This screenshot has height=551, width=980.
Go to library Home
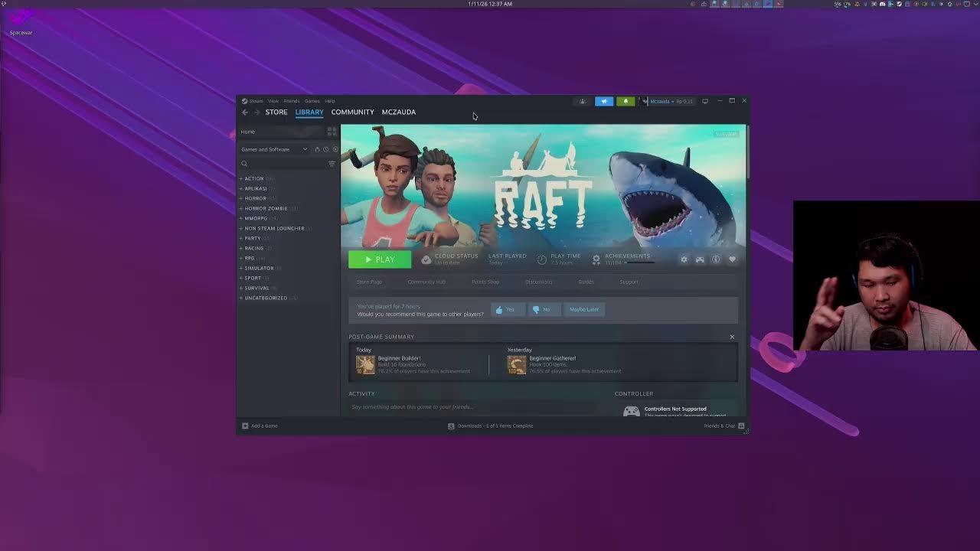248,132
